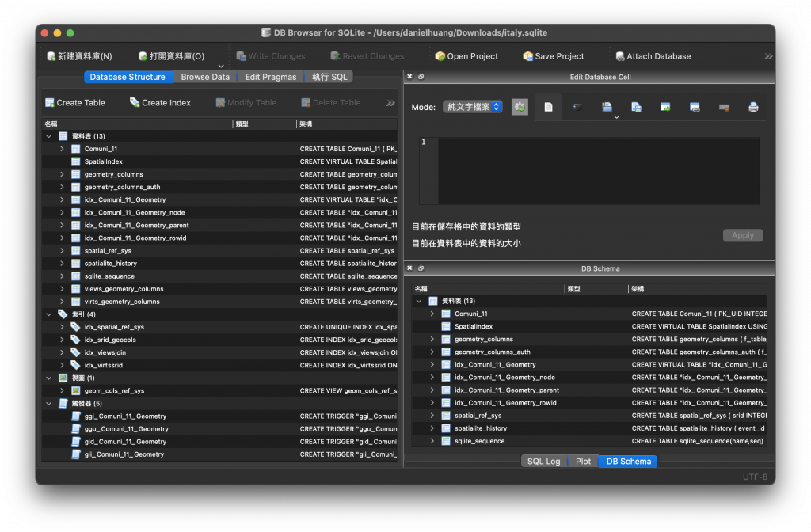Image resolution: width=811 pixels, height=532 pixels.
Task: Open the Mode dropdown 純文字檔案
Action: coord(473,107)
